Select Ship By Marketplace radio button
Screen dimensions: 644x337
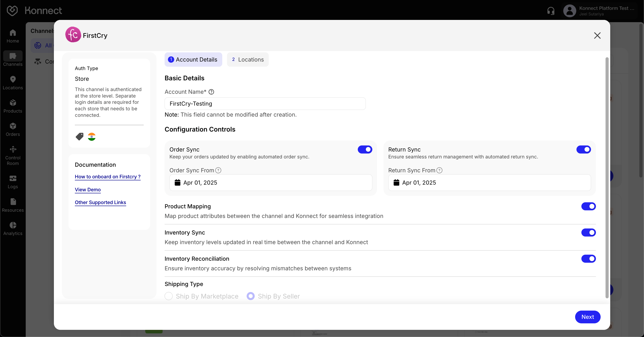coord(169,296)
